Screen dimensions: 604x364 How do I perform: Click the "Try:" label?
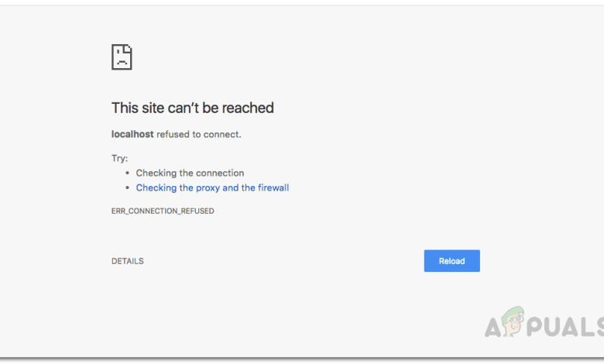click(119, 158)
